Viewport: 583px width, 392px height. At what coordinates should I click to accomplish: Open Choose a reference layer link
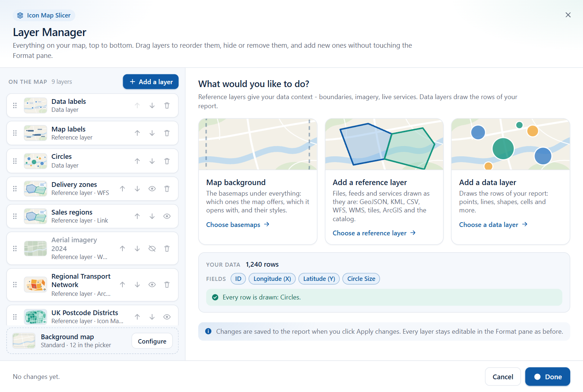(374, 233)
